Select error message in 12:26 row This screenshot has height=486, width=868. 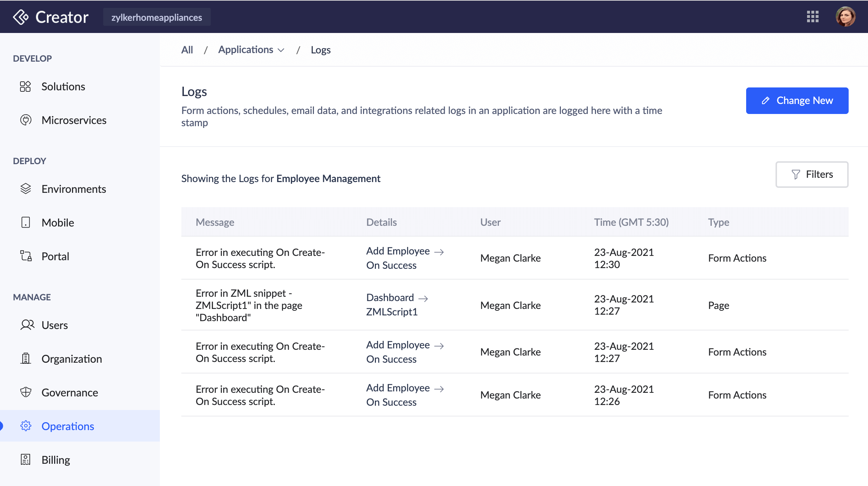click(x=260, y=395)
